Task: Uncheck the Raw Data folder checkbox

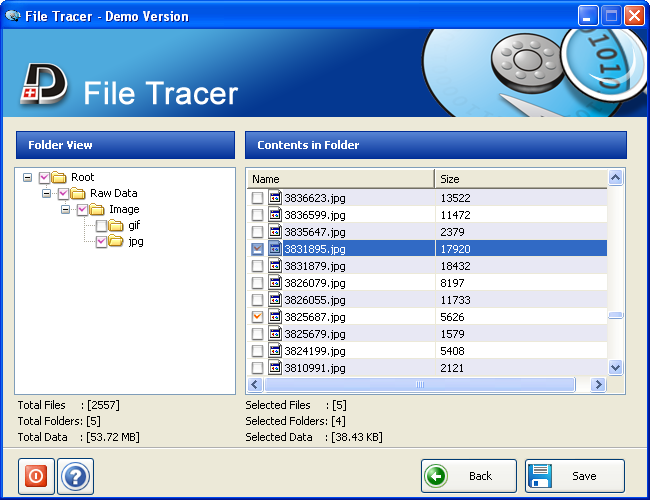Action: click(x=63, y=194)
